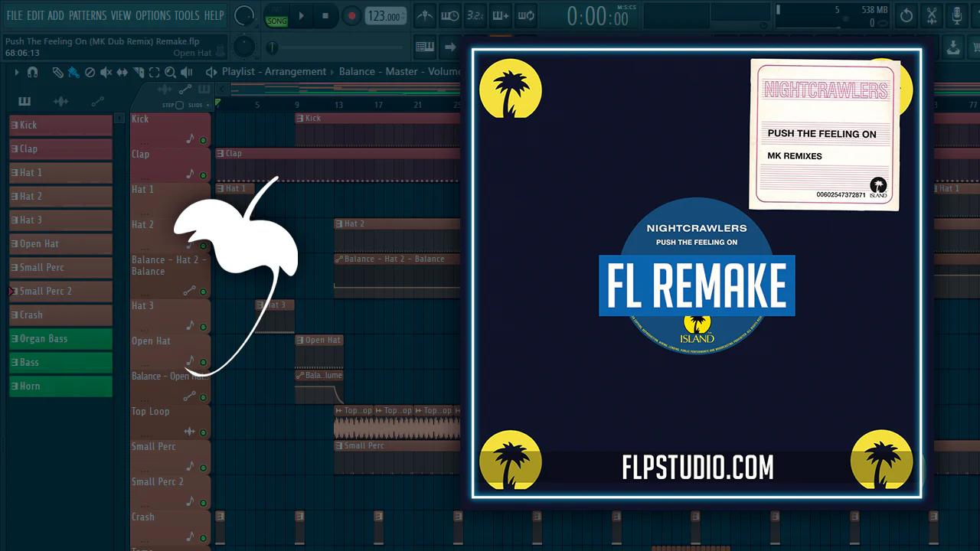
Task: Open the EDIT menu
Action: [x=35, y=15]
